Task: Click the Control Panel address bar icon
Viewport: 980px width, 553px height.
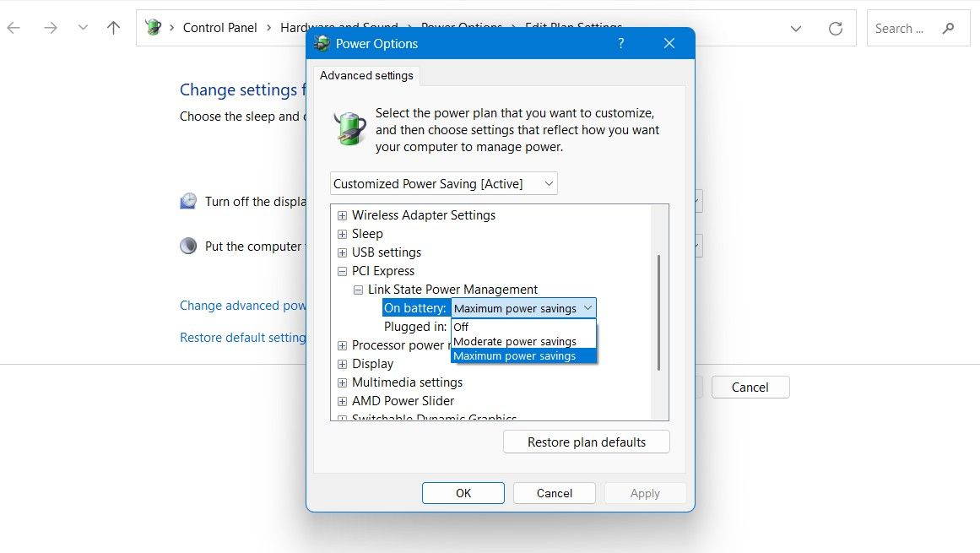Action: pos(153,28)
